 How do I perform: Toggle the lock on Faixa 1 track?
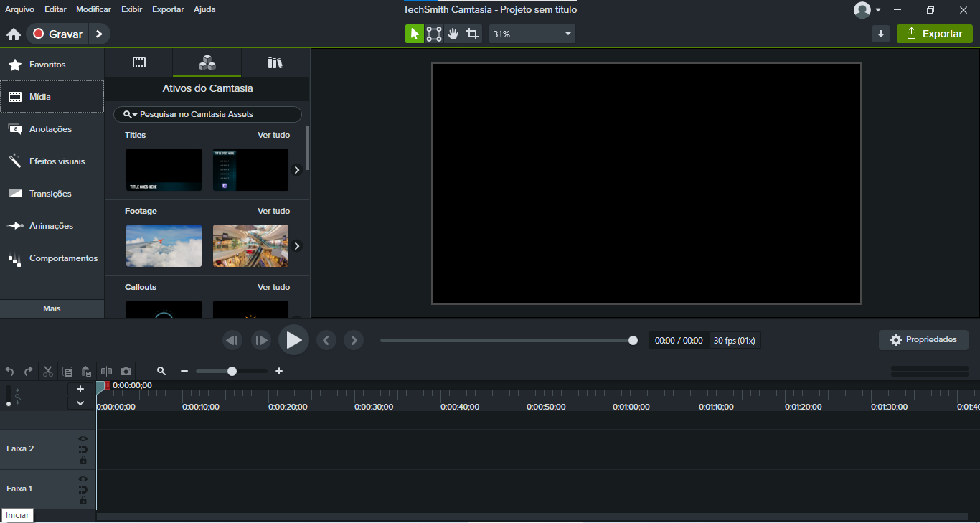point(83,501)
